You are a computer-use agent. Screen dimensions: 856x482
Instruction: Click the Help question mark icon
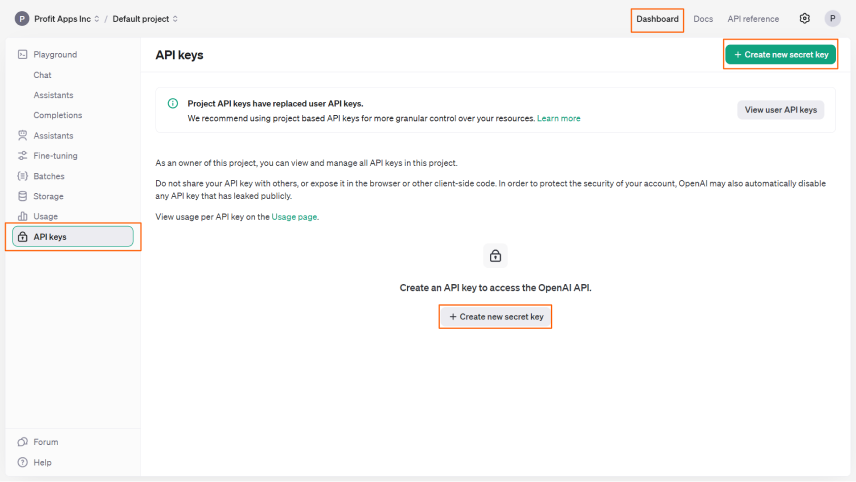[x=22, y=462]
